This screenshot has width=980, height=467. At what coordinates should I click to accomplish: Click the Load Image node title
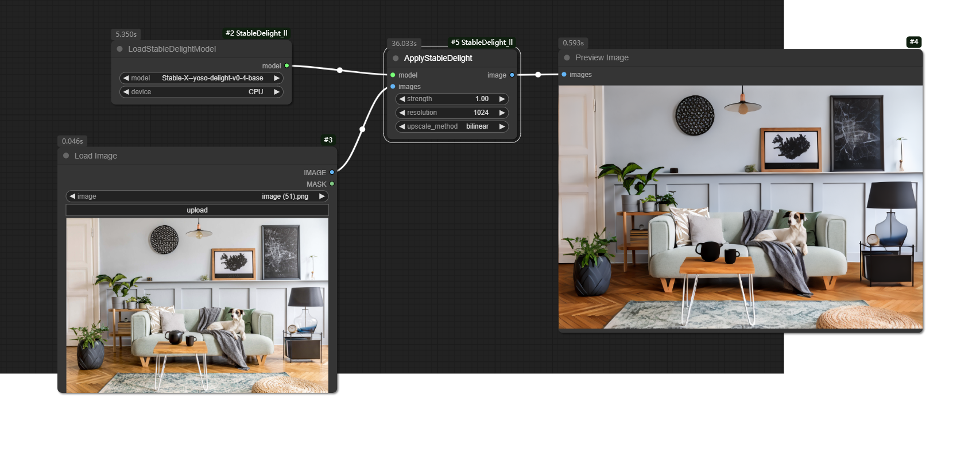tap(96, 156)
